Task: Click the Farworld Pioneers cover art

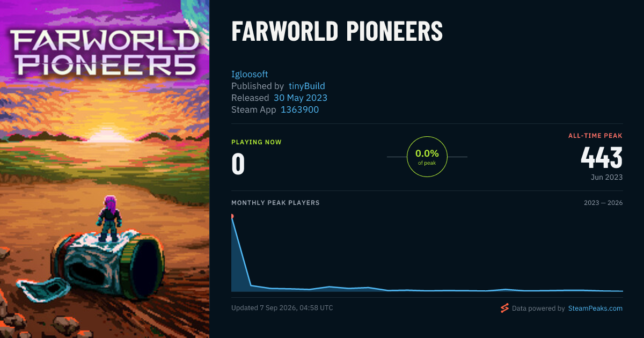Action: click(x=105, y=169)
